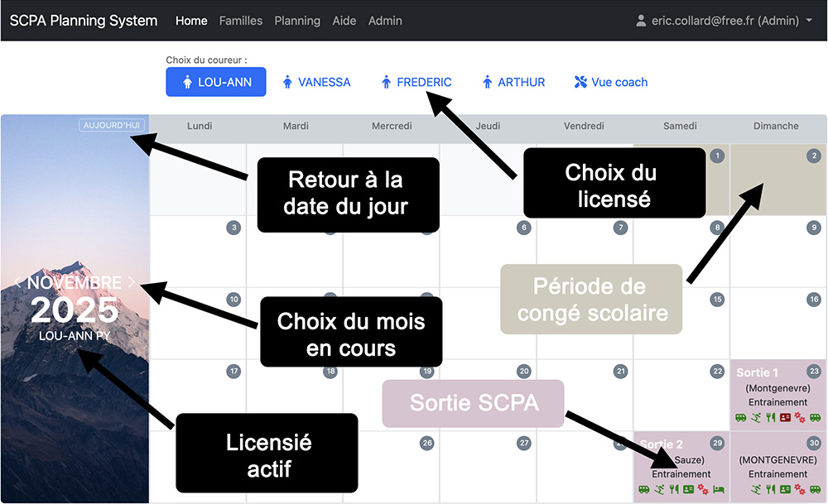Viewport: 828px width, 504px height.
Task: Go to the previous month before NOVEMBRE
Action: [x=19, y=282]
